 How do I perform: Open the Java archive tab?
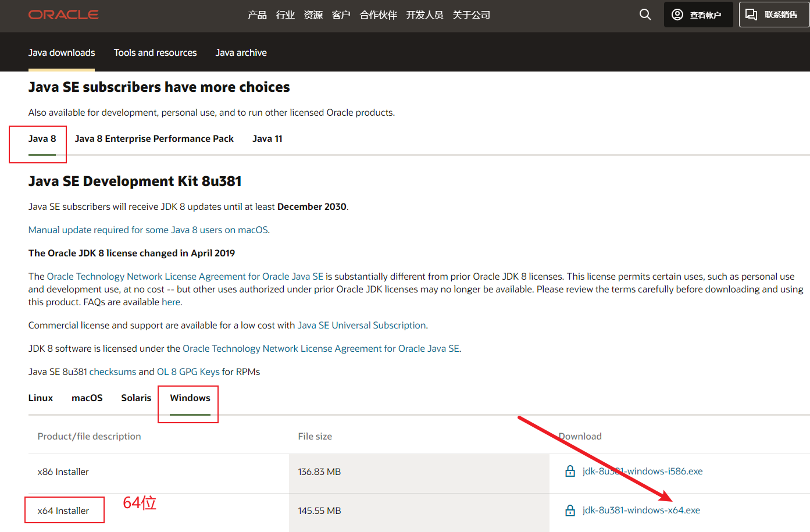(x=241, y=52)
